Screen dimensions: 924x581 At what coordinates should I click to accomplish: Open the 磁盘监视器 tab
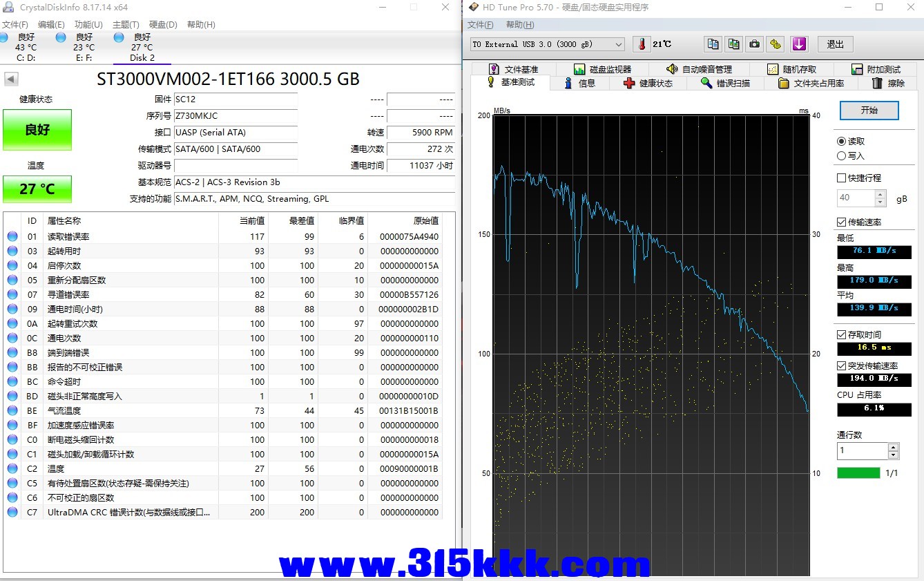pos(601,69)
